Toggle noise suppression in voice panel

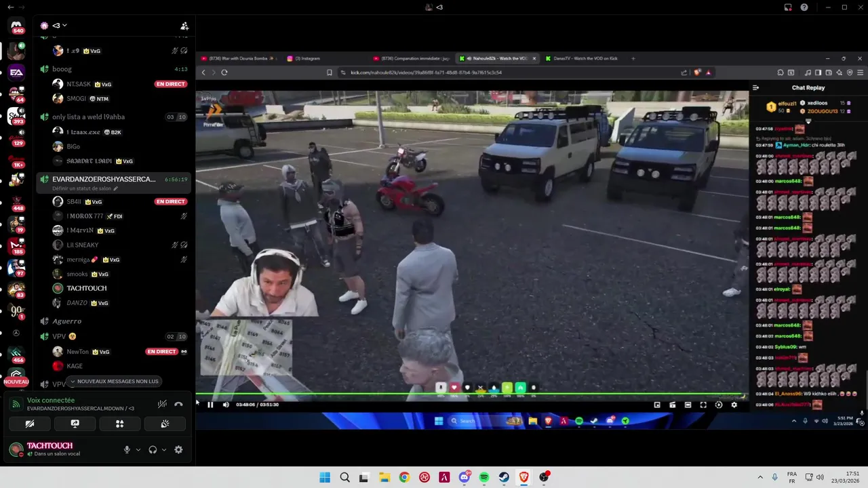[162, 404]
